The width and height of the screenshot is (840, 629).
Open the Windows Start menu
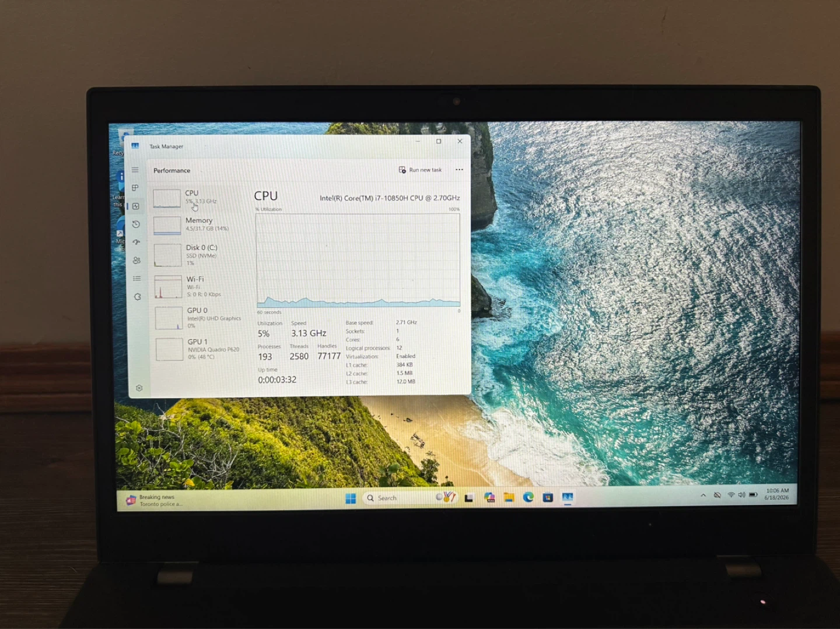coord(351,498)
